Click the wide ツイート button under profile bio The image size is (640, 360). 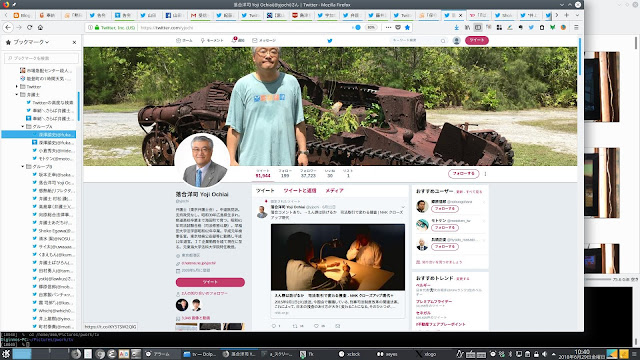tap(210, 282)
